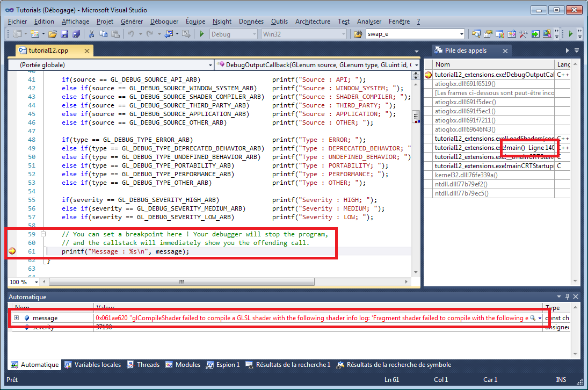Open the Undo history dropdown arrow
The width and height of the screenshot is (588, 390).
click(x=141, y=34)
